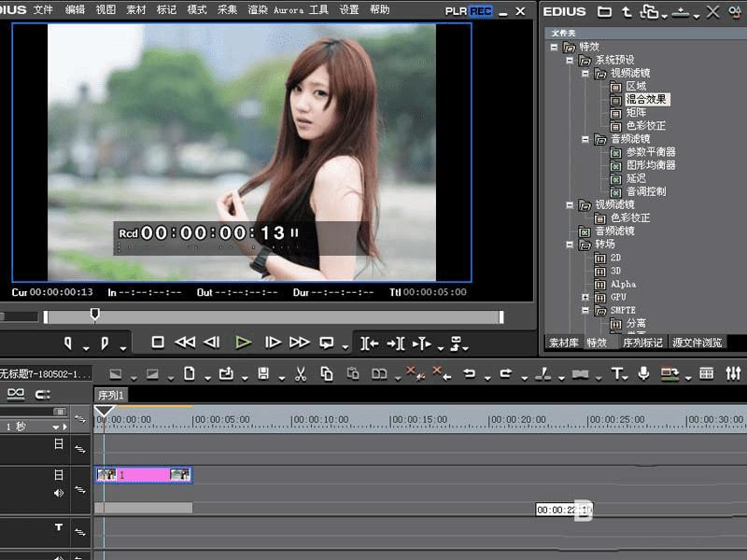Switch to the 源文件浏览 tab

(x=697, y=343)
